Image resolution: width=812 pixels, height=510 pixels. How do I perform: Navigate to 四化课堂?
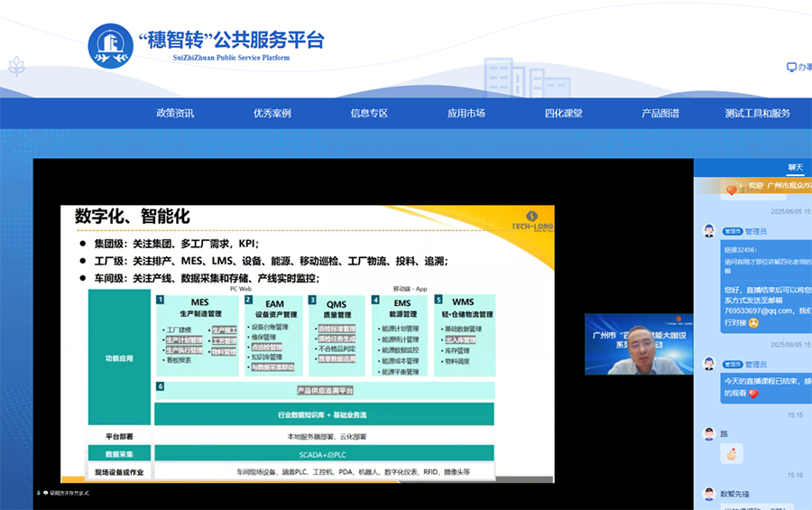(x=563, y=113)
